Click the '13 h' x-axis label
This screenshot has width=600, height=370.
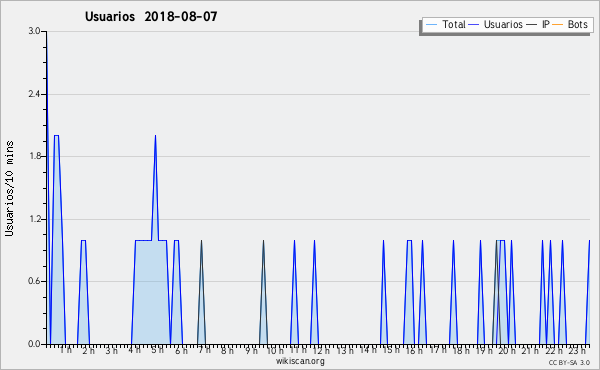pyautogui.click(x=345, y=350)
